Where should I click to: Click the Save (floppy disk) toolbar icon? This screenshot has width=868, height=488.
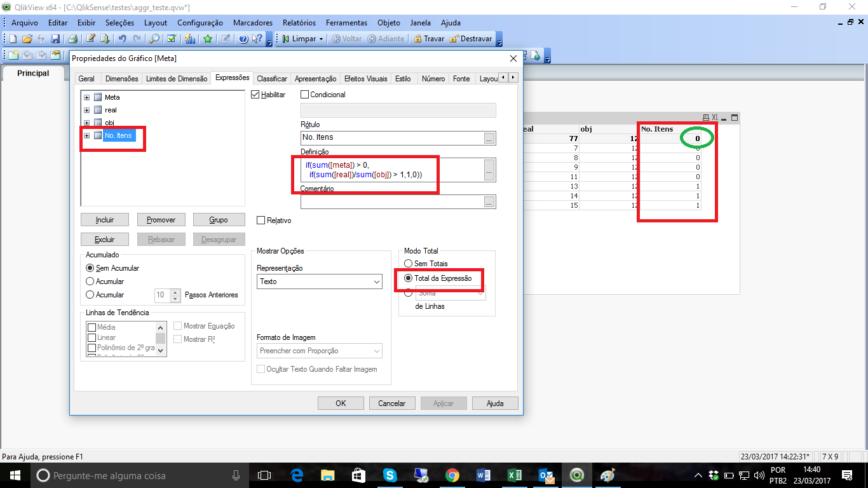(55, 39)
